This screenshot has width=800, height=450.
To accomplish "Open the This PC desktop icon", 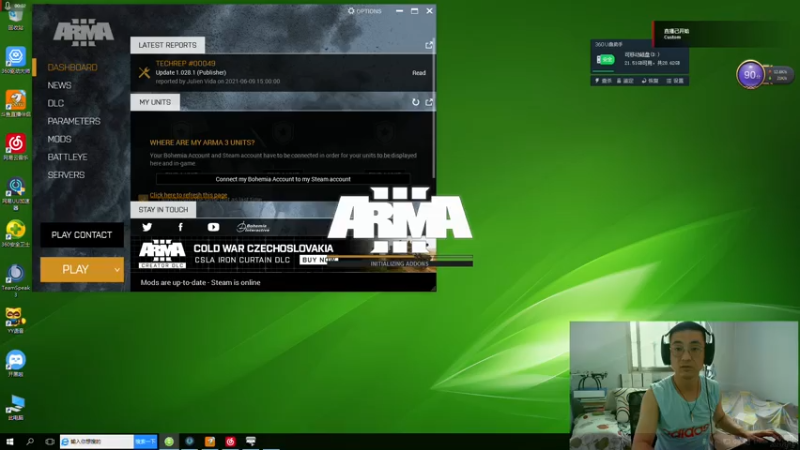I will pos(15,407).
